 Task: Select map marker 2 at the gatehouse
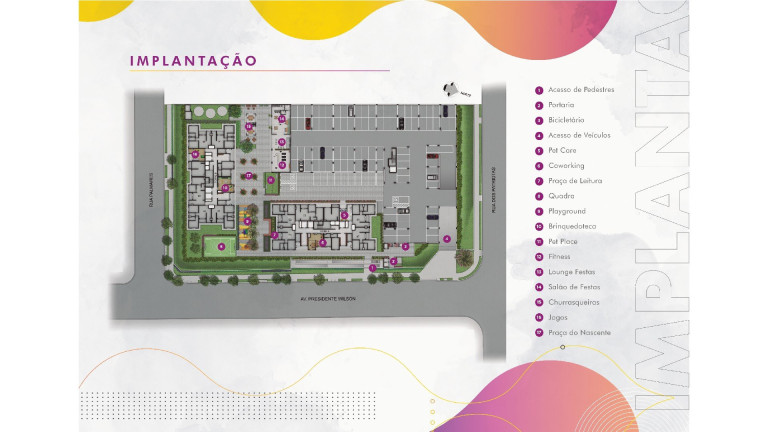click(x=394, y=262)
